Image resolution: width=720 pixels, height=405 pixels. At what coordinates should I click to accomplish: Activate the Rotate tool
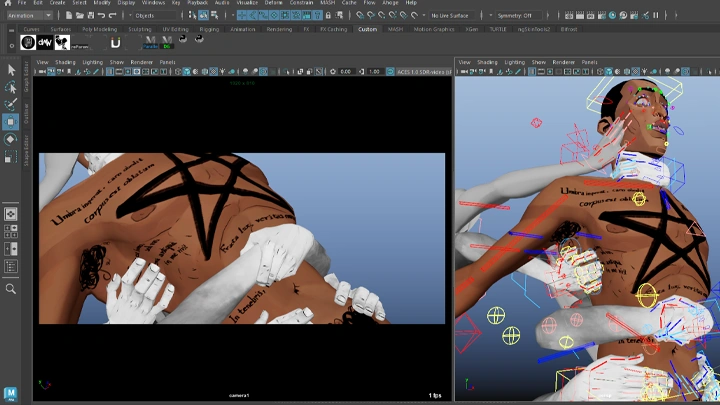pos(11,139)
